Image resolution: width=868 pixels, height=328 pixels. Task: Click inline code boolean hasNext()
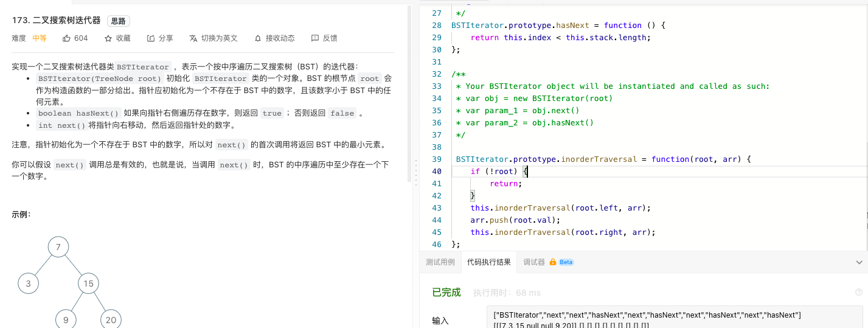(78, 113)
